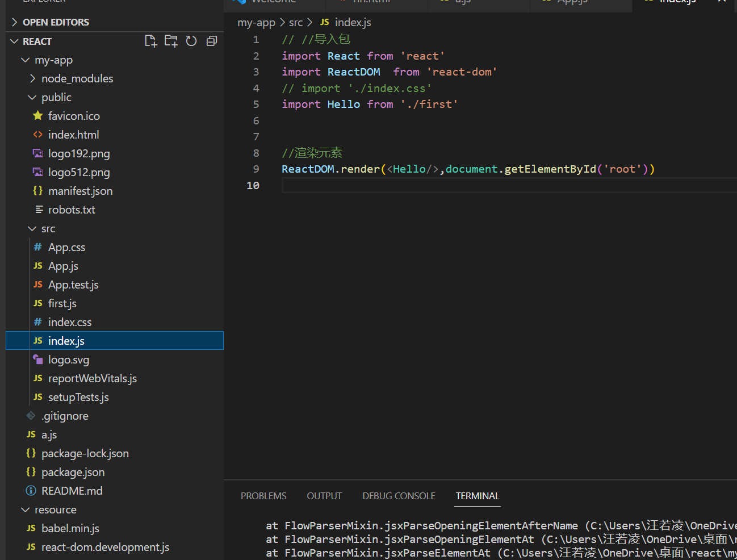Viewport: 737px width, 560px height.
Task: Open favicon.ico with the star icon
Action: coord(74,116)
